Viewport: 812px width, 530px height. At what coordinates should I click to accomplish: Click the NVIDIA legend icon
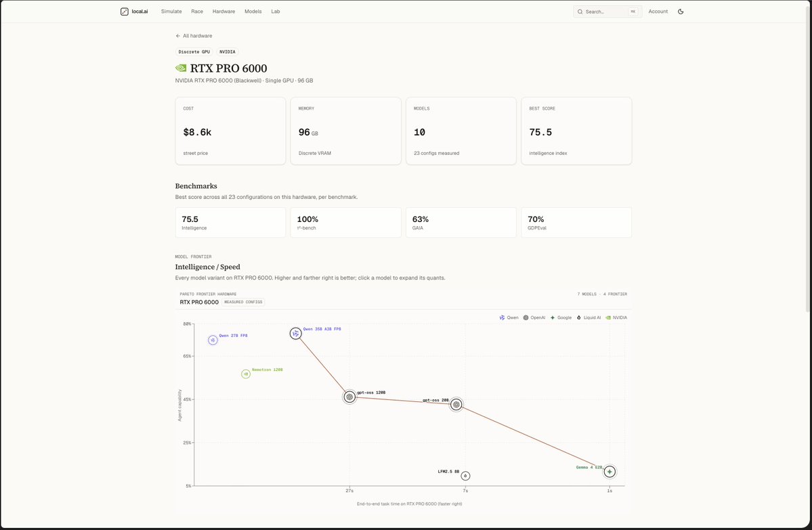(x=608, y=317)
